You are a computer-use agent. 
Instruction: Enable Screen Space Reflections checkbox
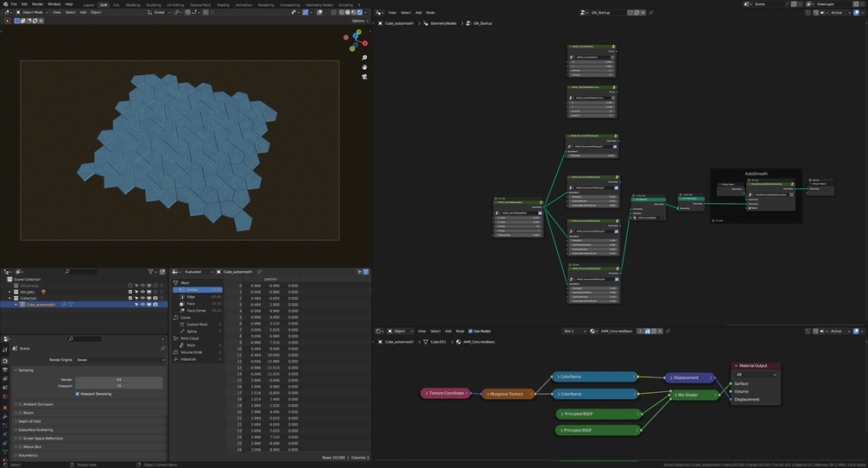click(21, 438)
